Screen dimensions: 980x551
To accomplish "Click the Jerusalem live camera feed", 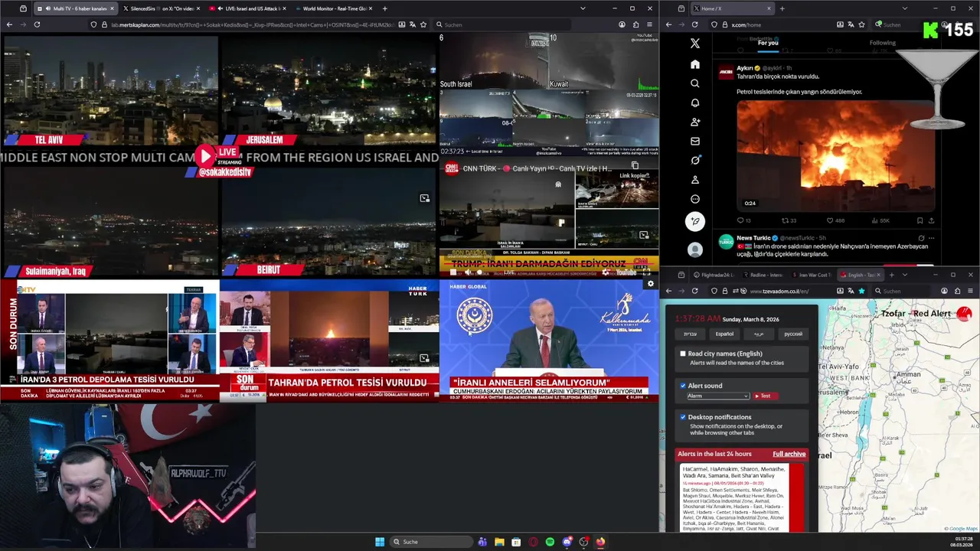I will pos(328,90).
